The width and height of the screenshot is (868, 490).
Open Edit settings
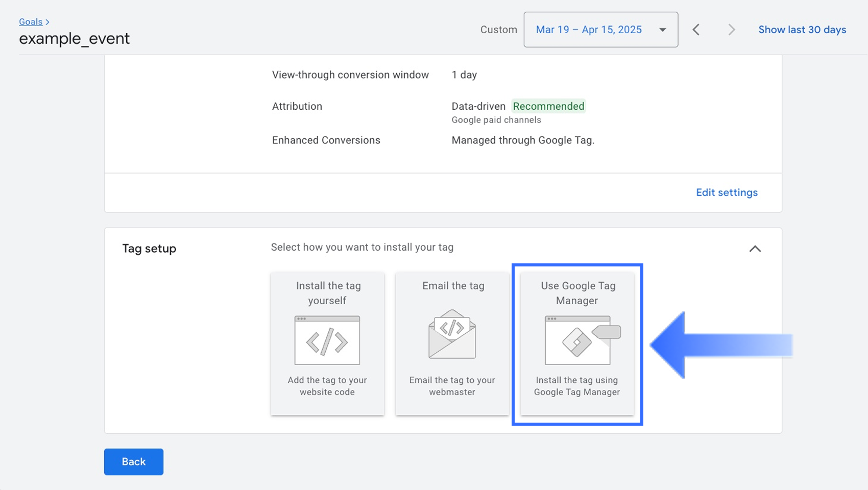pos(727,192)
